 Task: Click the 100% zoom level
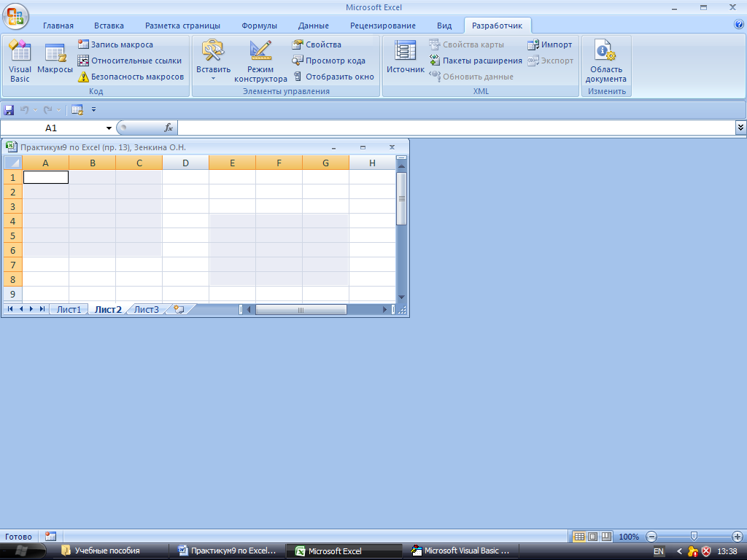click(629, 537)
